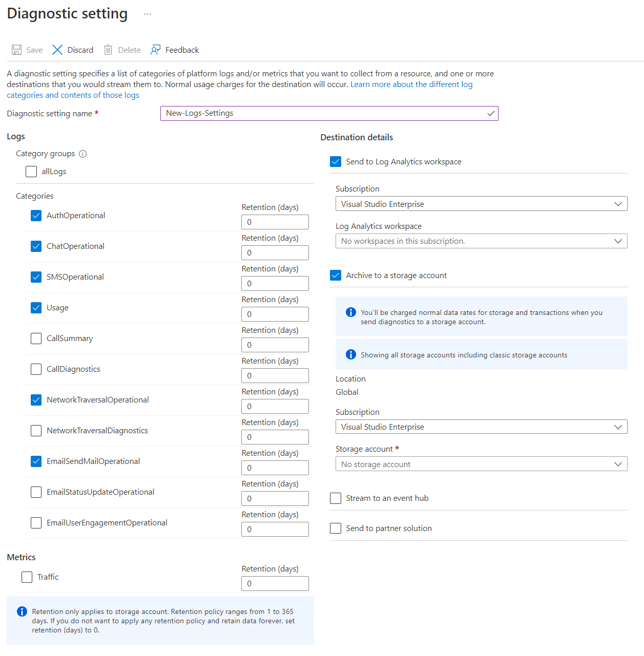
Task: Click the Metrics section heading
Action: 21,557
